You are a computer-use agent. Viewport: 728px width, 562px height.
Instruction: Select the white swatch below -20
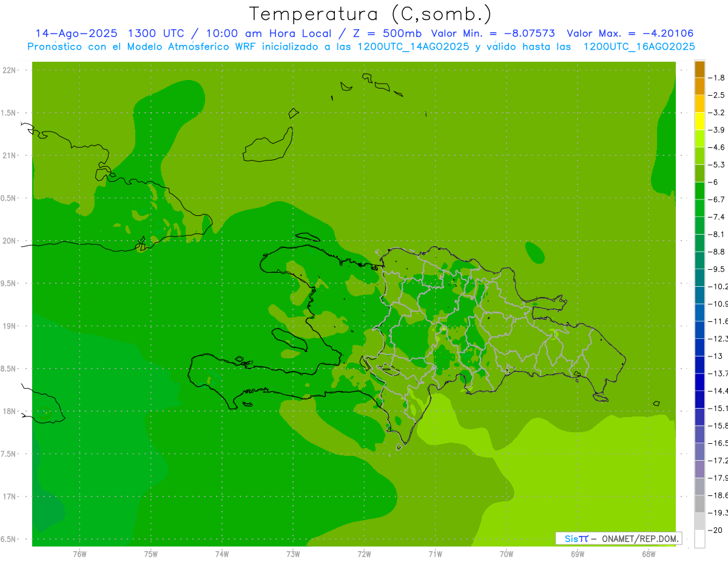coord(699,539)
